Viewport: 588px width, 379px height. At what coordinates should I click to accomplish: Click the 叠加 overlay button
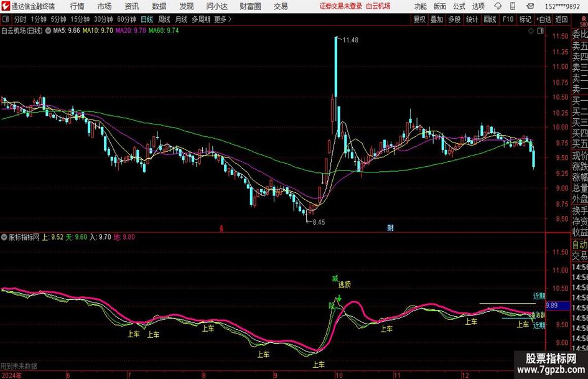pyautogui.click(x=437, y=19)
